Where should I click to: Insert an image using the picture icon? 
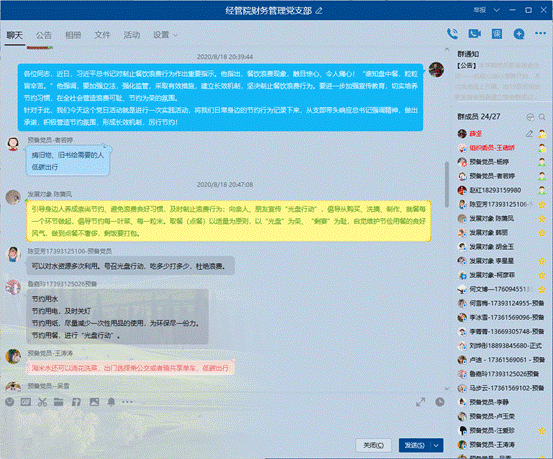(94, 401)
